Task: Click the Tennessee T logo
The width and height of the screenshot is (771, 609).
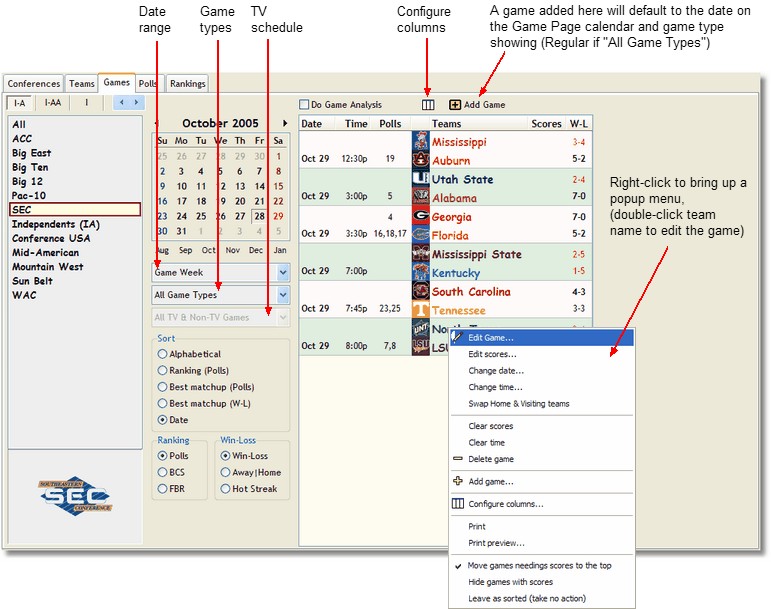Action: click(420, 309)
